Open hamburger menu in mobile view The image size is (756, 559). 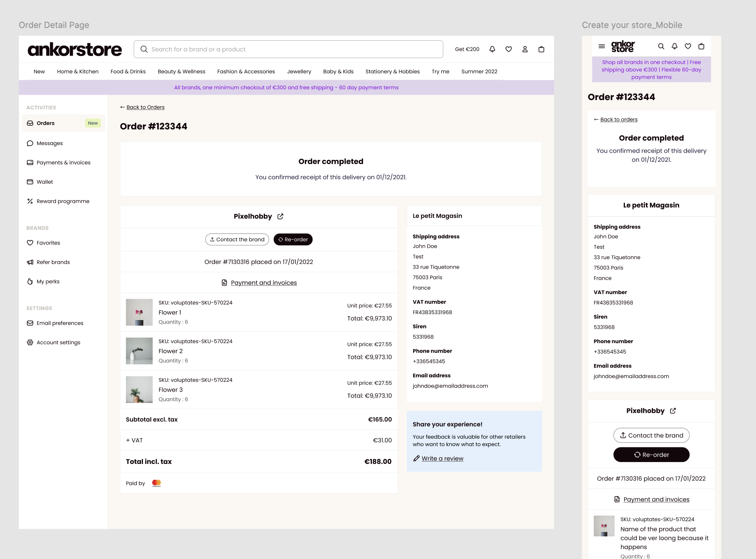pos(602,46)
